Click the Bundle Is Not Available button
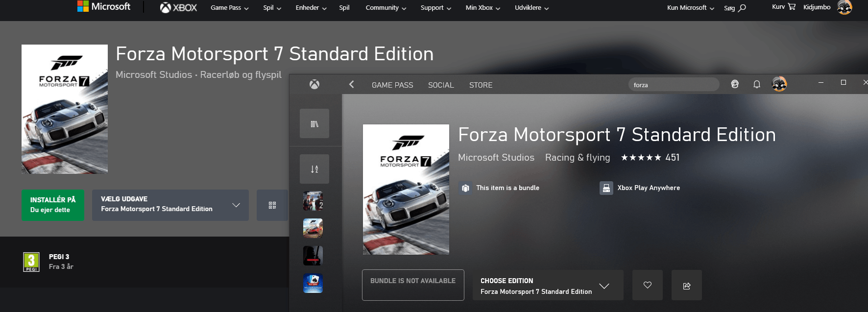 [413, 285]
